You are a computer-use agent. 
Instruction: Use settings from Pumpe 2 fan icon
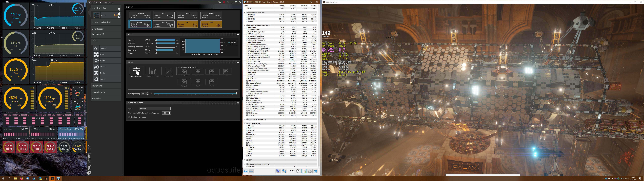[x=184, y=82]
